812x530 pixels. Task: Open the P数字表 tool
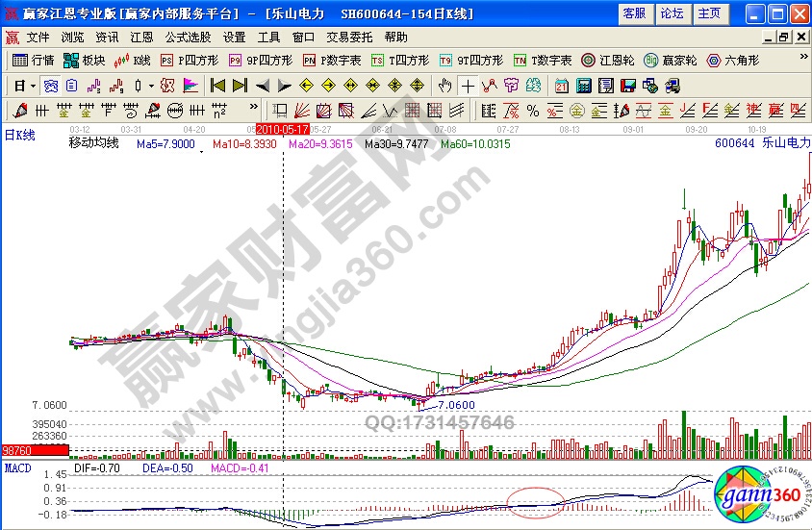point(332,61)
